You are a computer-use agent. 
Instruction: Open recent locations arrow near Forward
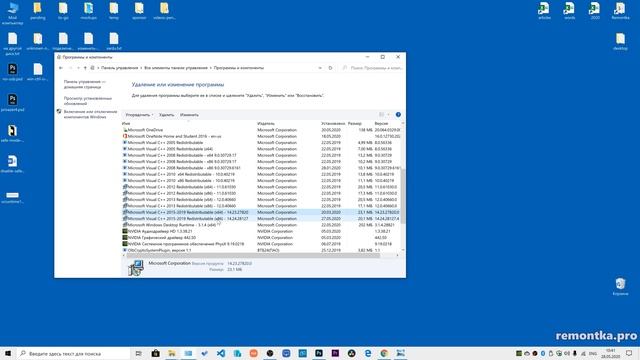point(78,68)
